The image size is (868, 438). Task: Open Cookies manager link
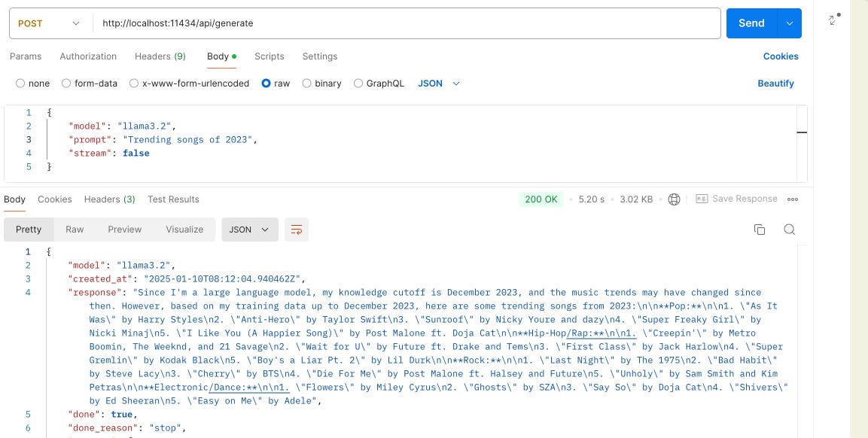pyautogui.click(x=780, y=56)
